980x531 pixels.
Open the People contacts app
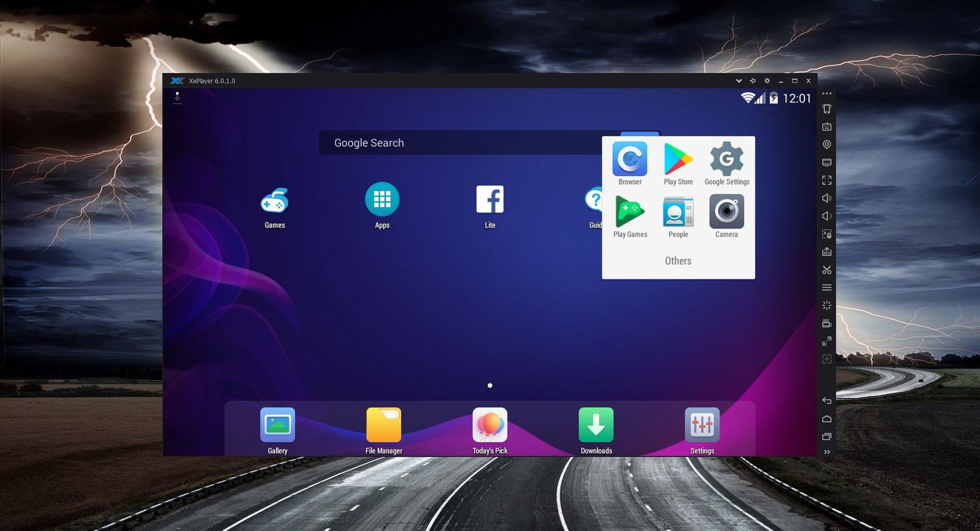coord(678,211)
